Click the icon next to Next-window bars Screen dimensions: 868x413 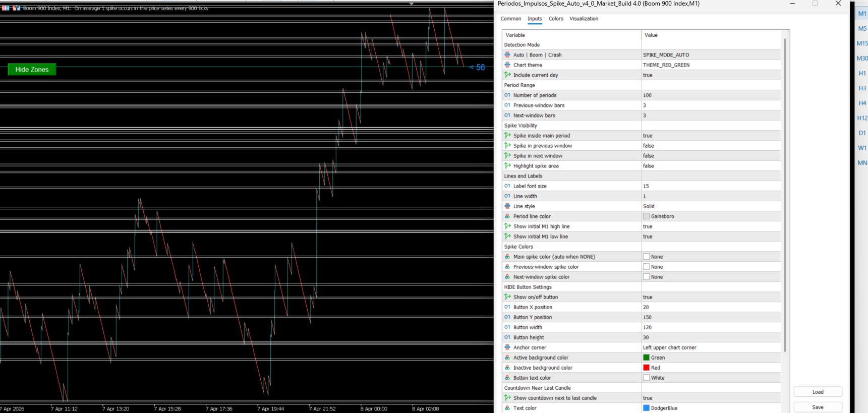[507, 115]
